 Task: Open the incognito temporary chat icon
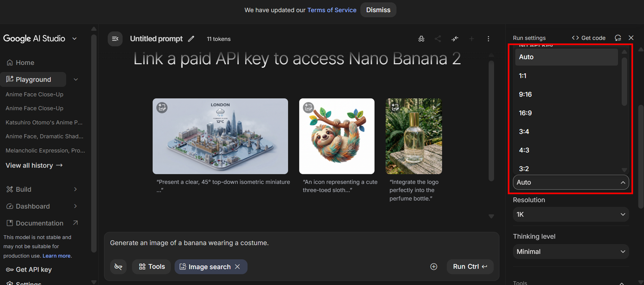pos(421,39)
